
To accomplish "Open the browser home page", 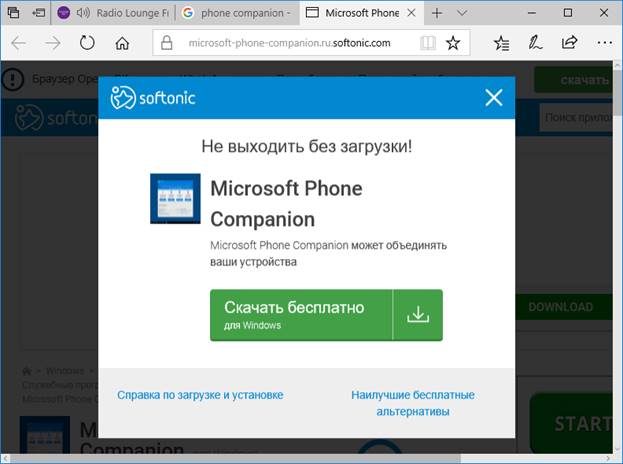I will pos(122,43).
